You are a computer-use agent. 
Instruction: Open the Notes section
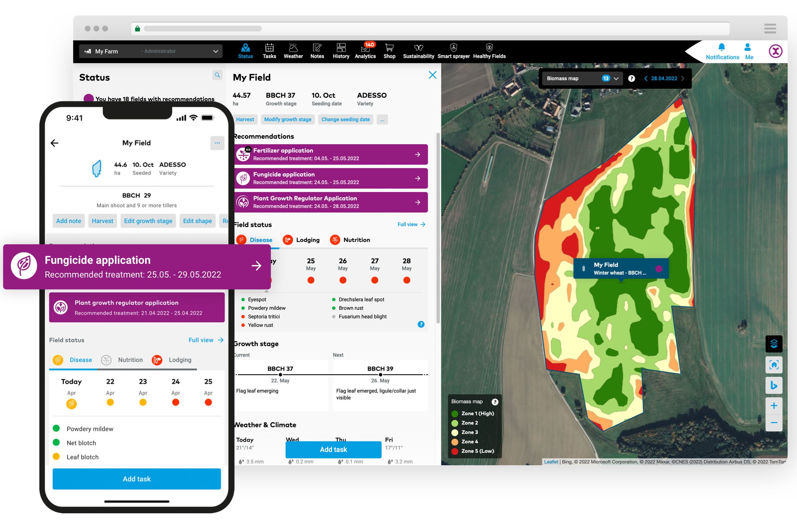click(x=317, y=51)
